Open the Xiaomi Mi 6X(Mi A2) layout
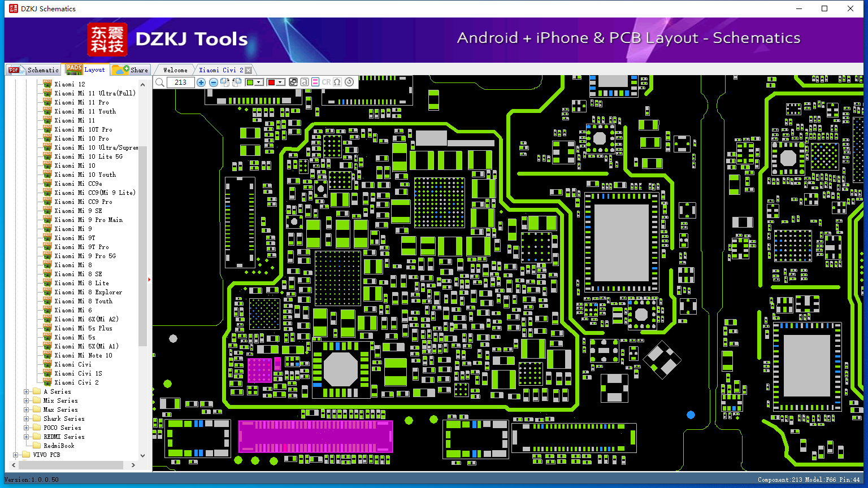The image size is (868, 488). [x=86, y=319]
